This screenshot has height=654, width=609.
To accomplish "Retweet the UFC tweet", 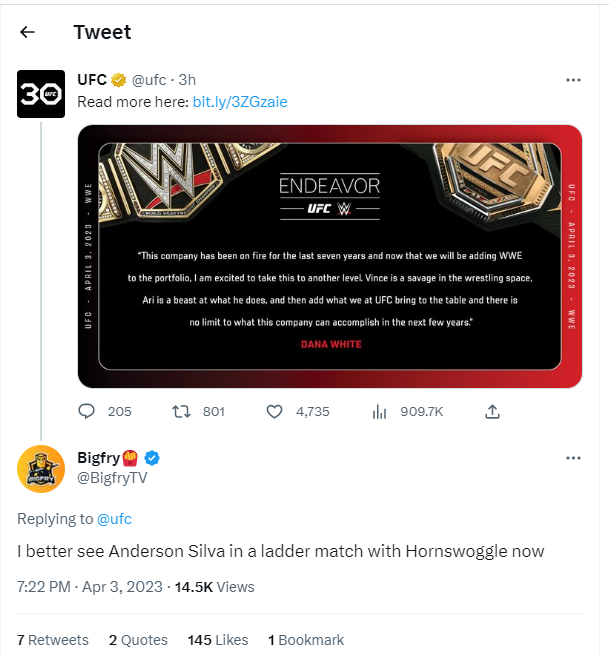I will coord(182,411).
